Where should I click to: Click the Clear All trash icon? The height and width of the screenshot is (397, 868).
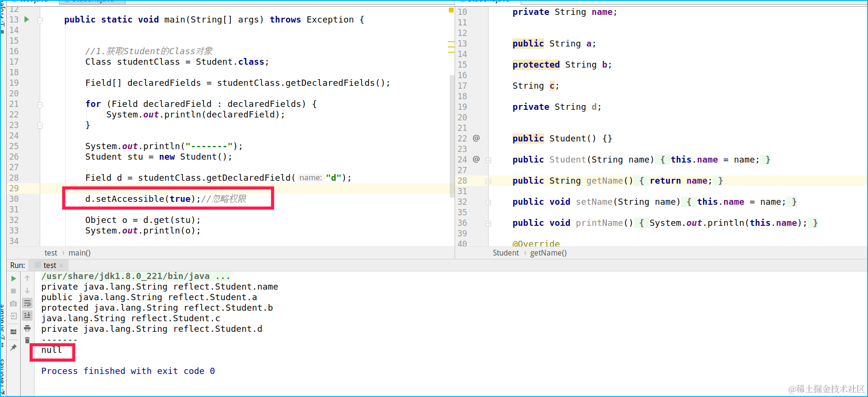[27, 340]
